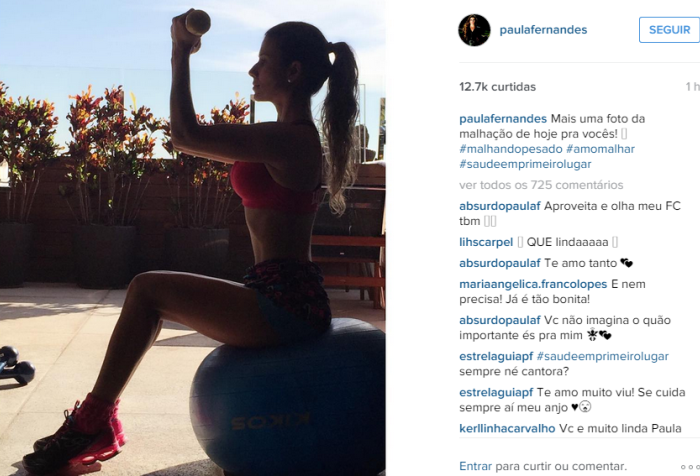Open #saudeemprimeirolugar hashtag in estrelaguiapf comment
This screenshot has width=700, height=476.
pos(603,356)
